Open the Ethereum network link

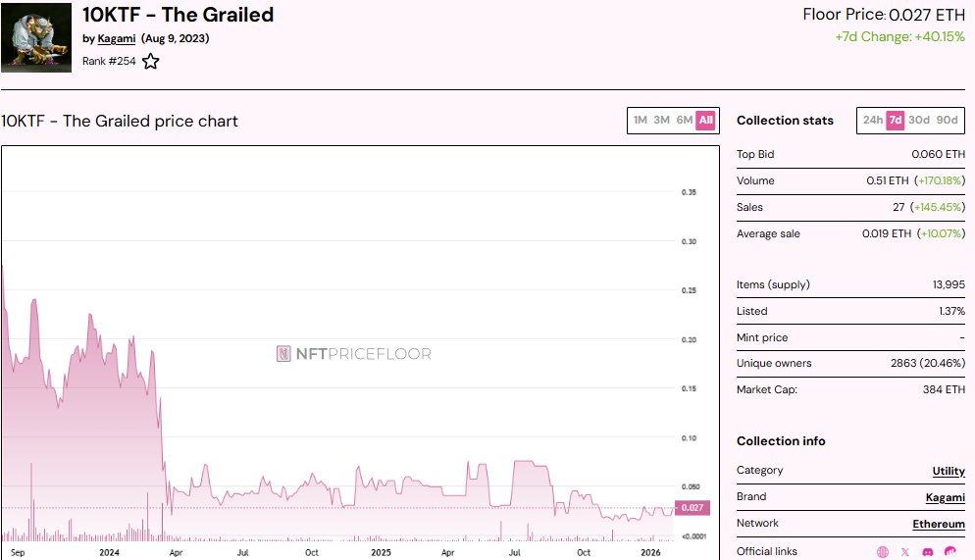(939, 524)
